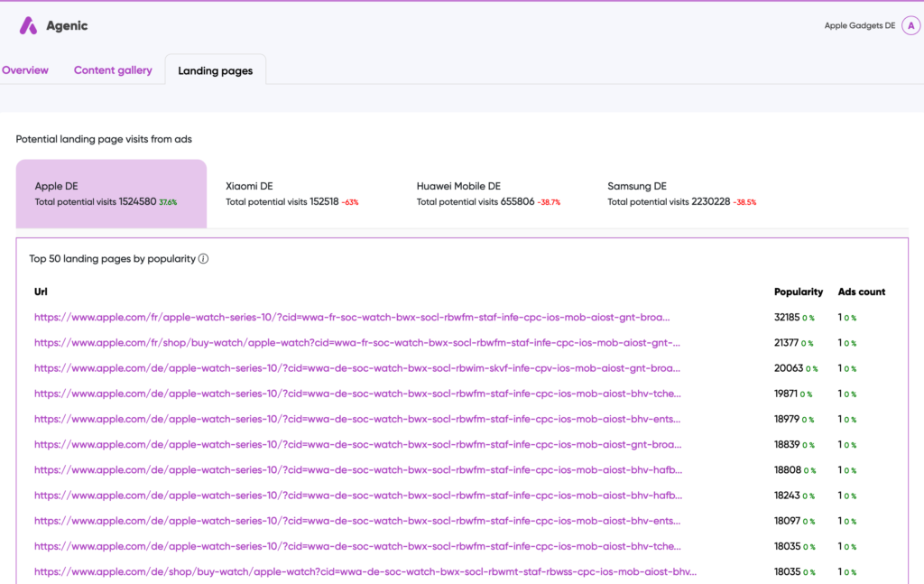924x584 pixels.
Task: Open the URL link with popularity 19871
Action: pyautogui.click(x=357, y=394)
